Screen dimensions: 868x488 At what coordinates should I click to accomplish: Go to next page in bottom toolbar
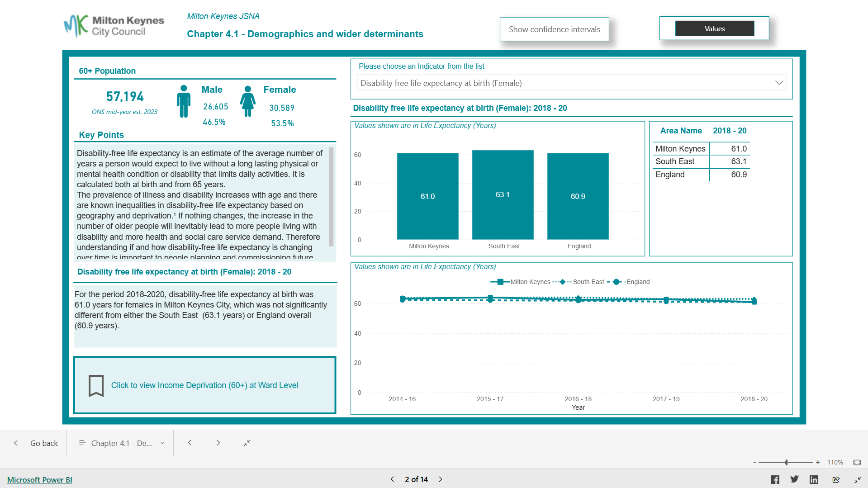[218, 443]
